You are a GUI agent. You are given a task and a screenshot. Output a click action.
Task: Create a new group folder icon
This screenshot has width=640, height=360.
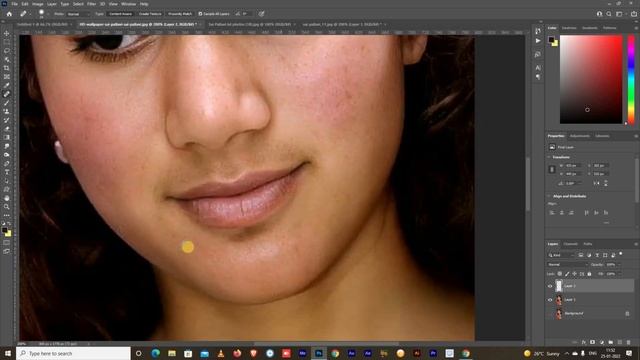(611, 342)
